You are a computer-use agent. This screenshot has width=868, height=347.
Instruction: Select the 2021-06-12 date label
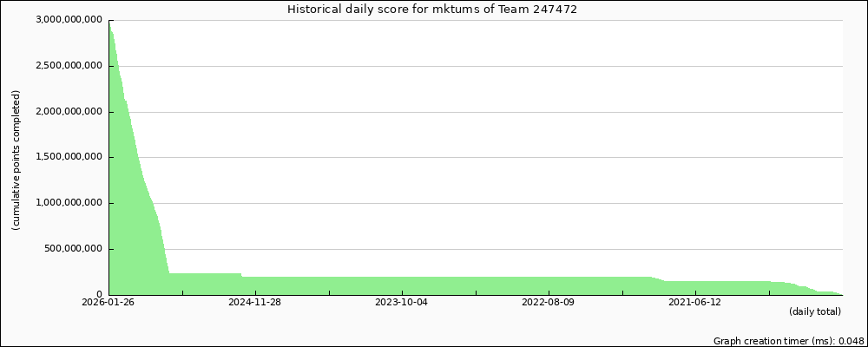[695, 303]
